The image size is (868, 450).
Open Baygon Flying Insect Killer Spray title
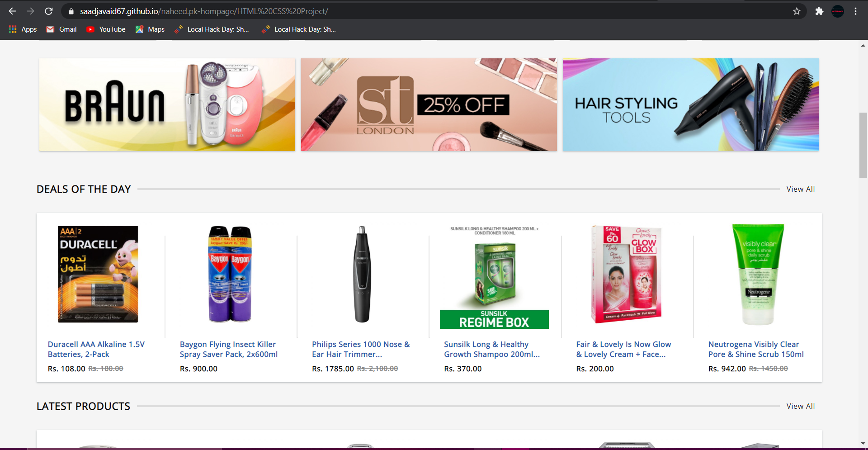229,349
